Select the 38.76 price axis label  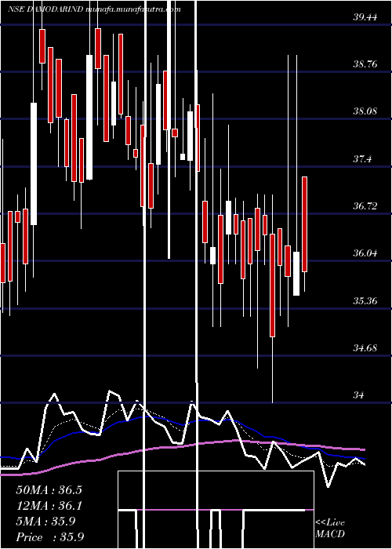365,64
